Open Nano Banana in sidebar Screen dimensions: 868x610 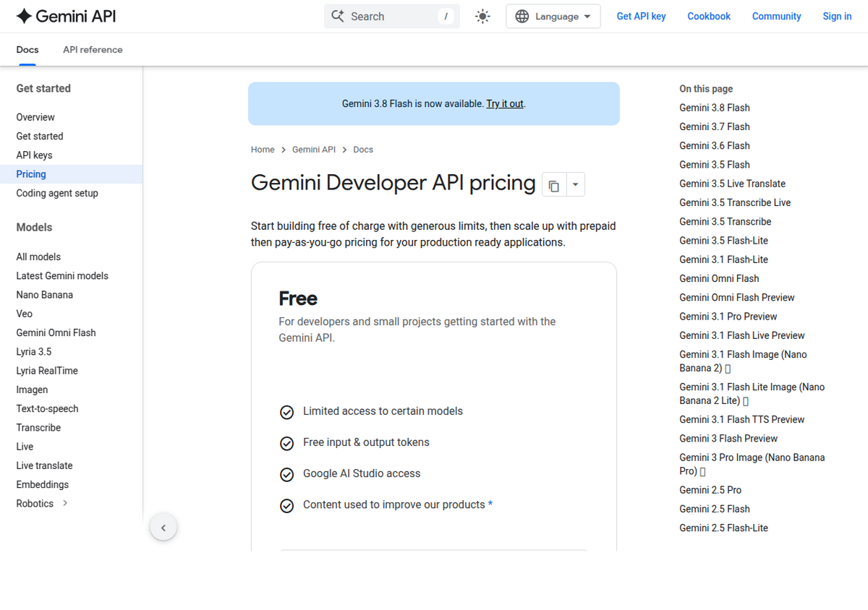[45, 294]
